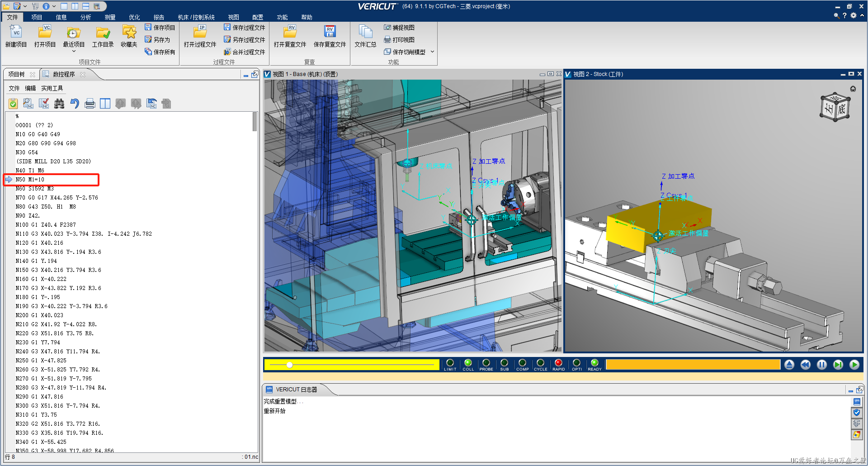
Task: Click 打印视图 print view
Action: (399, 40)
